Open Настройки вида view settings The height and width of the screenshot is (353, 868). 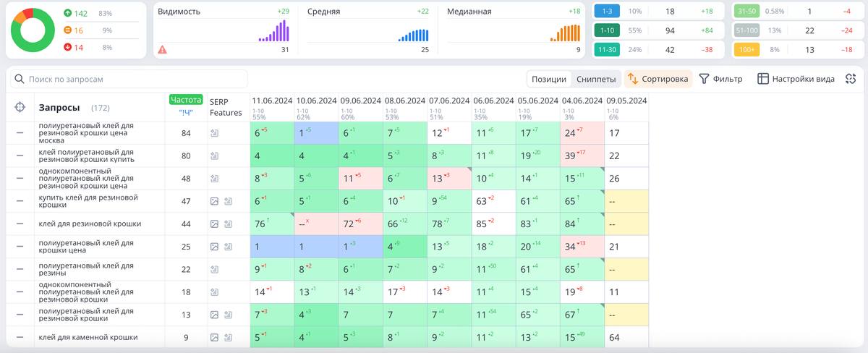796,79
